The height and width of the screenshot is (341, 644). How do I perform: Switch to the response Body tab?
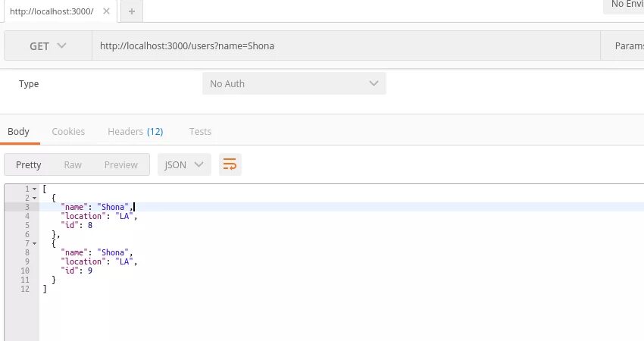(x=18, y=131)
